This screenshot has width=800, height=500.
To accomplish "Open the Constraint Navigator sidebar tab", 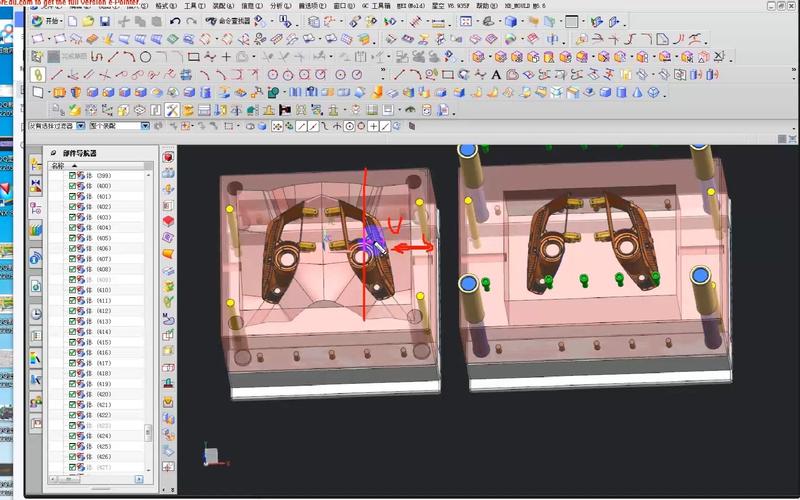I will tap(36, 186).
